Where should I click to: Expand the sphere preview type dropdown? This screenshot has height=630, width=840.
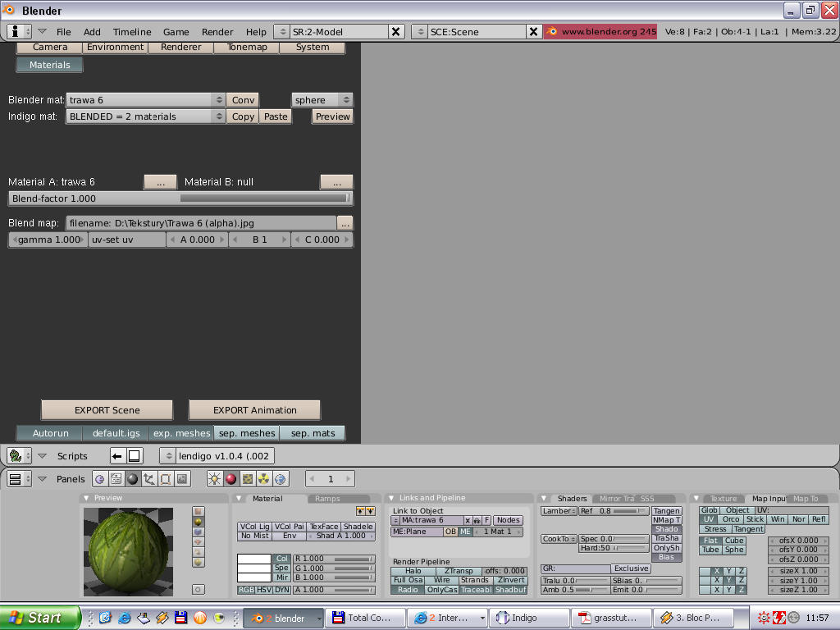(322, 100)
